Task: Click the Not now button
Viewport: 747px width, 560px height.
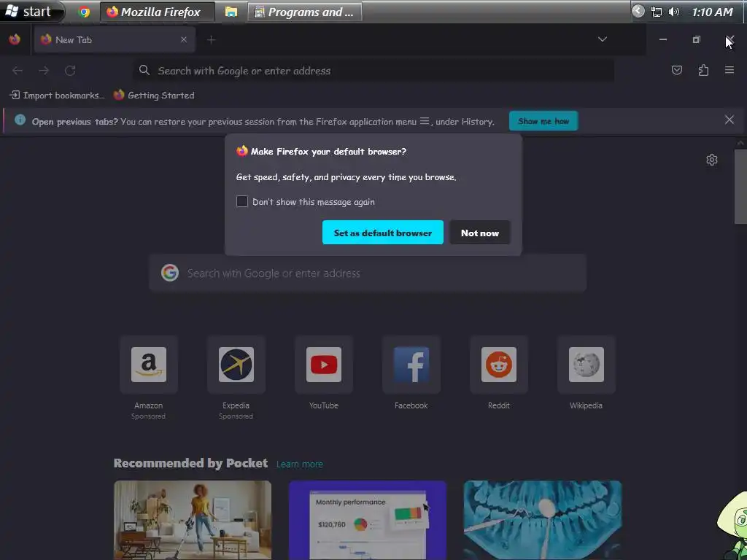Action: [x=480, y=233]
